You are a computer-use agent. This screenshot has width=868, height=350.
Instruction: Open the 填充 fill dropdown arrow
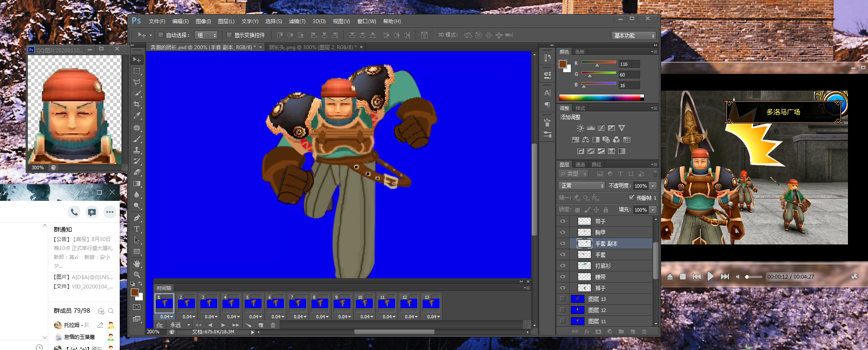[653, 210]
